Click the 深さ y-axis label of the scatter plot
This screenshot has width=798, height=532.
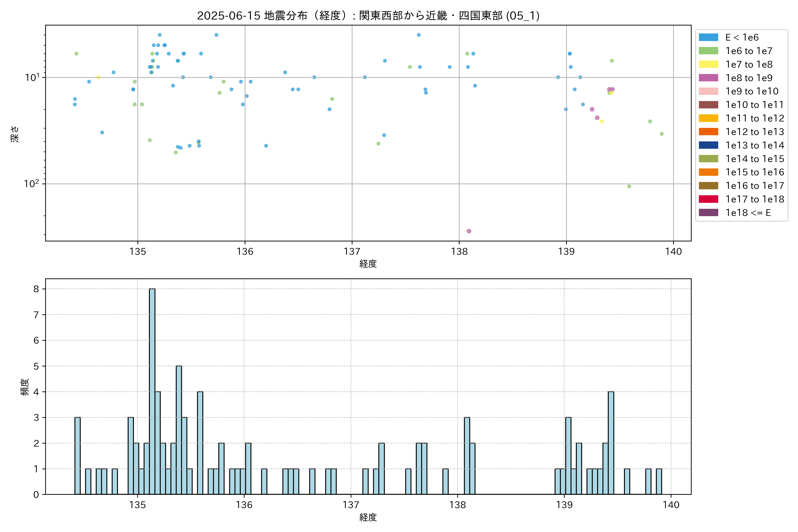pos(15,134)
